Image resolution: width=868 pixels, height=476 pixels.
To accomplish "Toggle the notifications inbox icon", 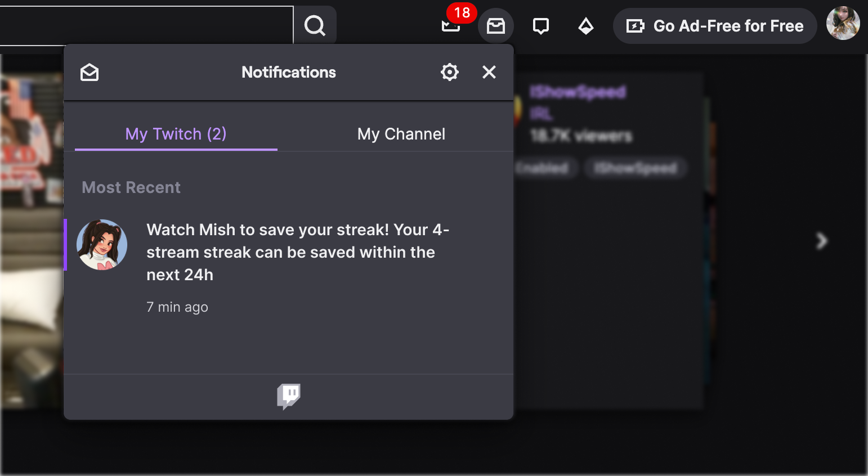I will click(x=495, y=26).
